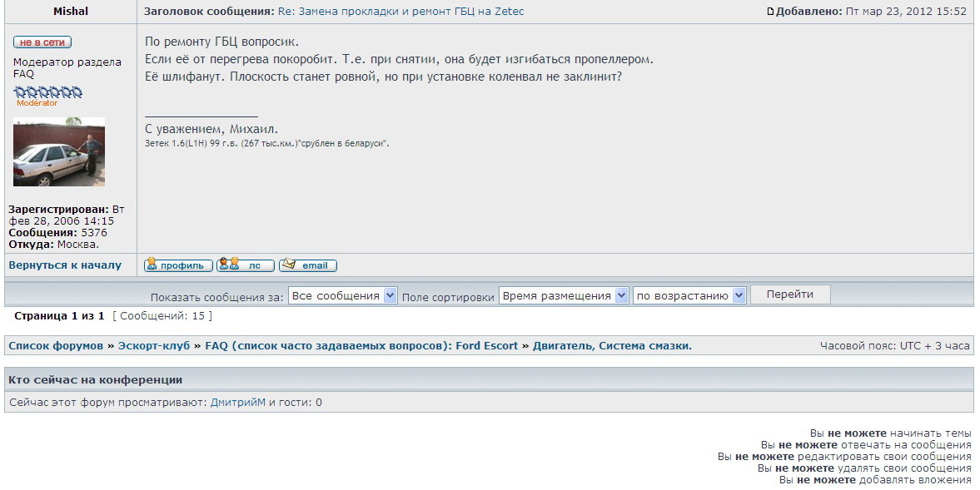
Task: Open the FAQ Ford Escort breadcrumb link
Action: (x=361, y=346)
